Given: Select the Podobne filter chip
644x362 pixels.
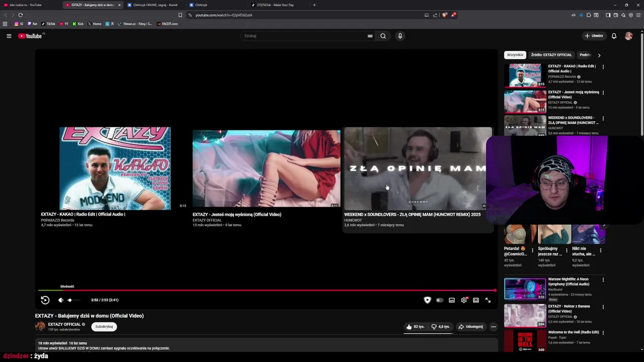Looking at the screenshot, I should click(585, 55).
